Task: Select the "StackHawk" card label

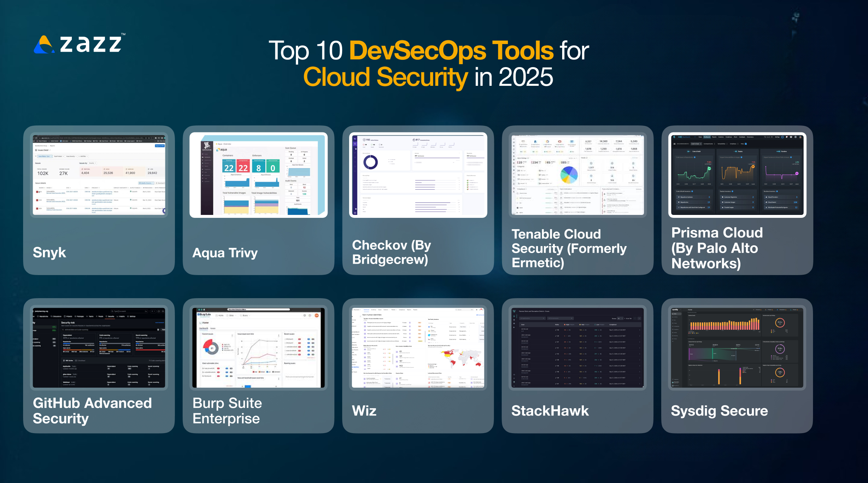Action: point(550,411)
